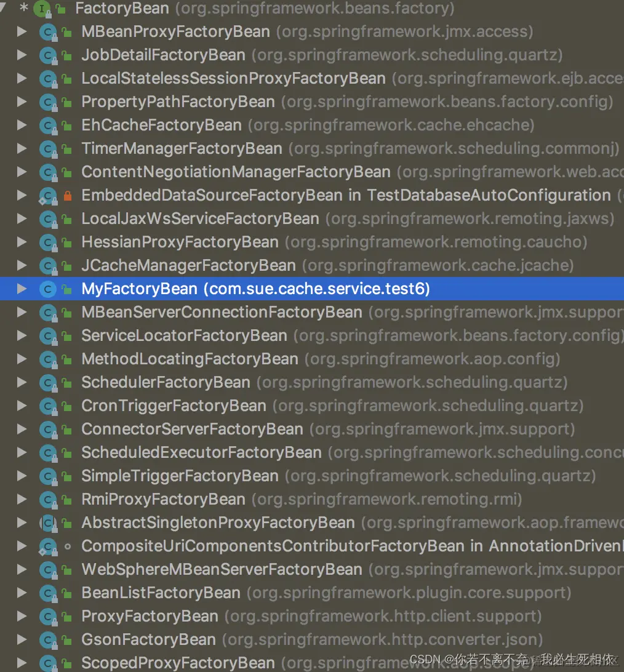Click the class icon of CronTriggerFactoryBean
This screenshot has height=672, width=624.
(48, 406)
